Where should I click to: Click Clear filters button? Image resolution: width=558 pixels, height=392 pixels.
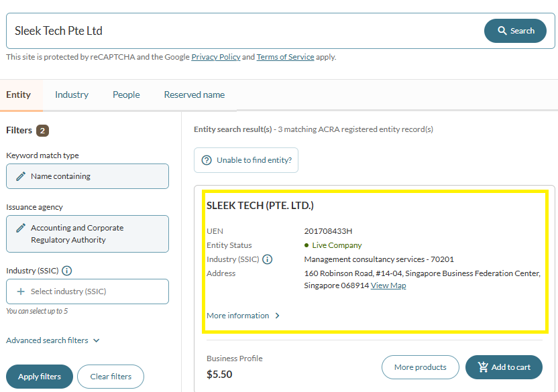coord(110,377)
